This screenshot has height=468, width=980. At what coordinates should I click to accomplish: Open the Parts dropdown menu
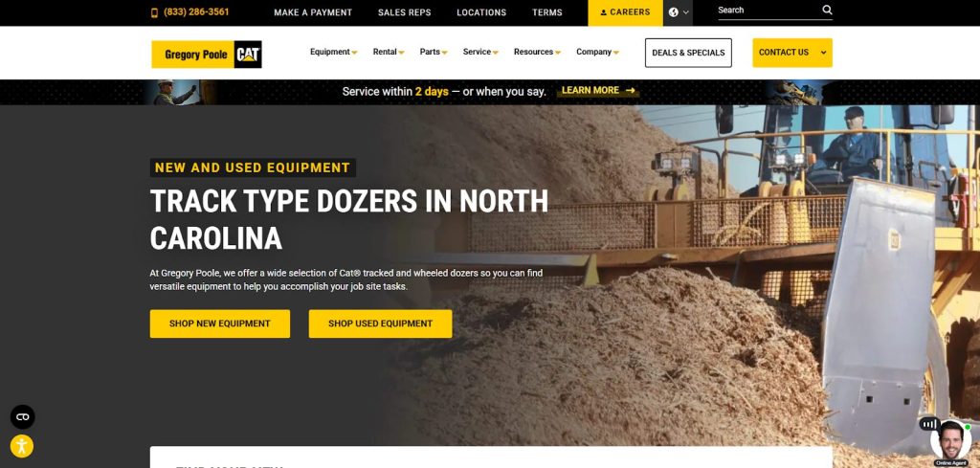[434, 53]
